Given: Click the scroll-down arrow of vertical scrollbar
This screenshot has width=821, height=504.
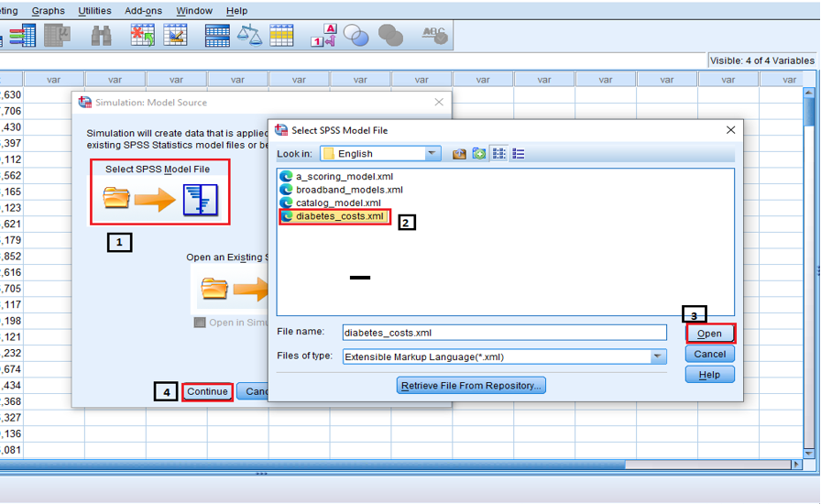Looking at the screenshot, I should (809, 454).
